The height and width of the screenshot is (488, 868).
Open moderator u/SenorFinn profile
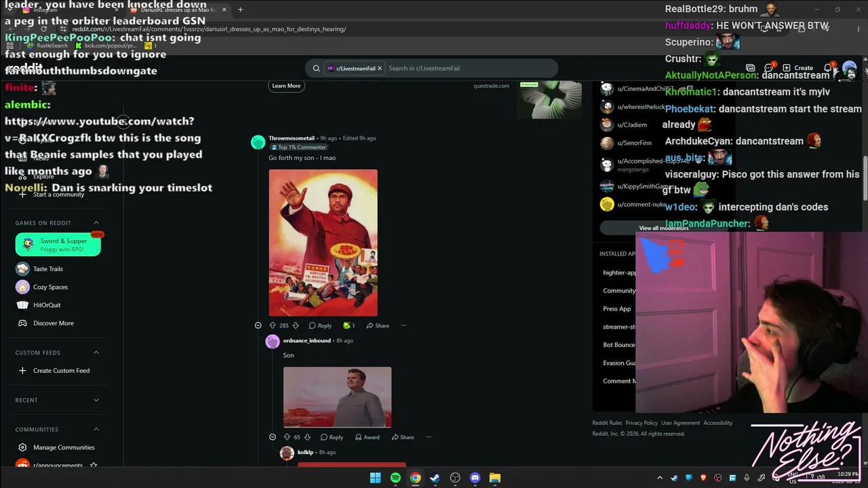pyautogui.click(x=634, y=143)
